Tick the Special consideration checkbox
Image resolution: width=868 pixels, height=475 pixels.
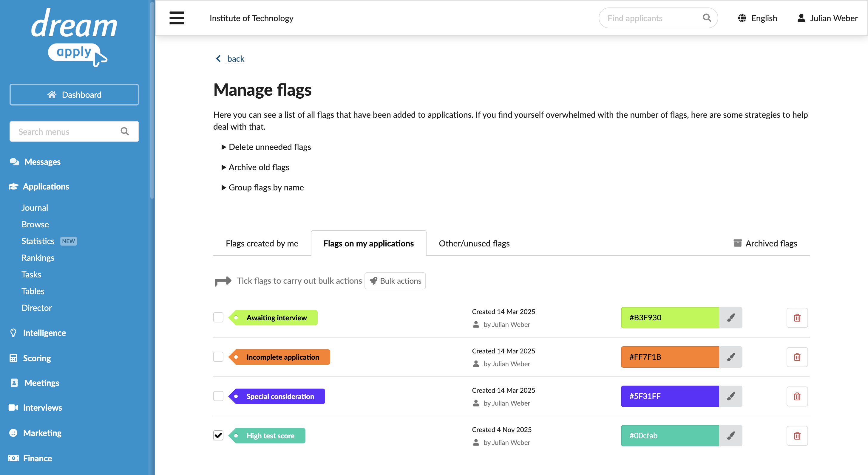(218, 396)
